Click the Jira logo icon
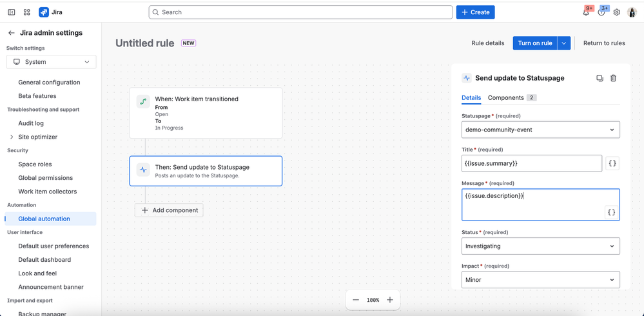This screenshot has width=644, height=316. coord(44,12)
